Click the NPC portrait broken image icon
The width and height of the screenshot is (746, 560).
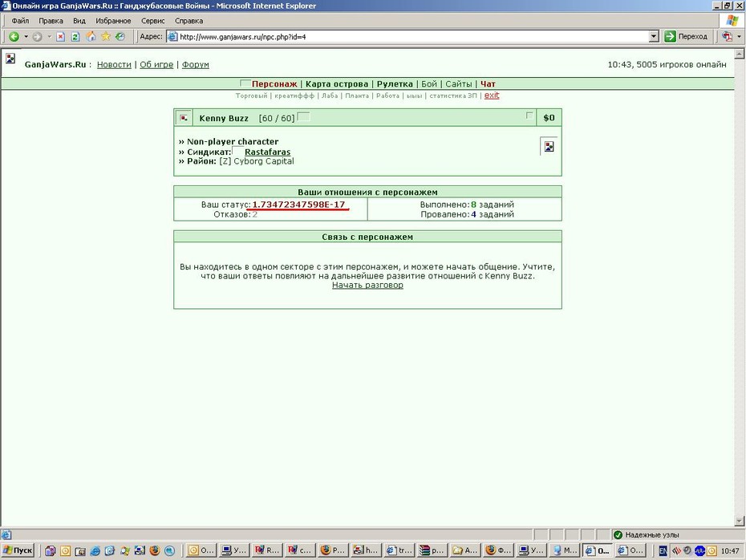click(x=549, y=147)
